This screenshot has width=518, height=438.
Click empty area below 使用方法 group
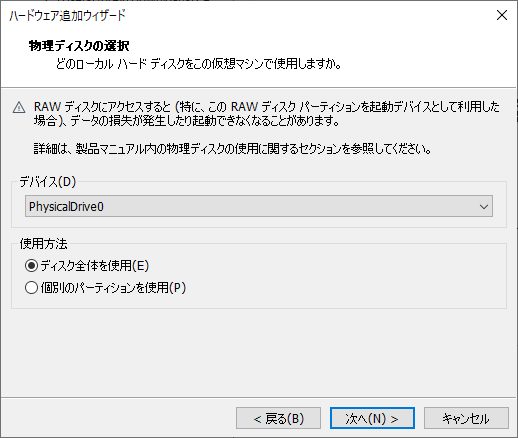pyautogui.click(x=259, y=352)
